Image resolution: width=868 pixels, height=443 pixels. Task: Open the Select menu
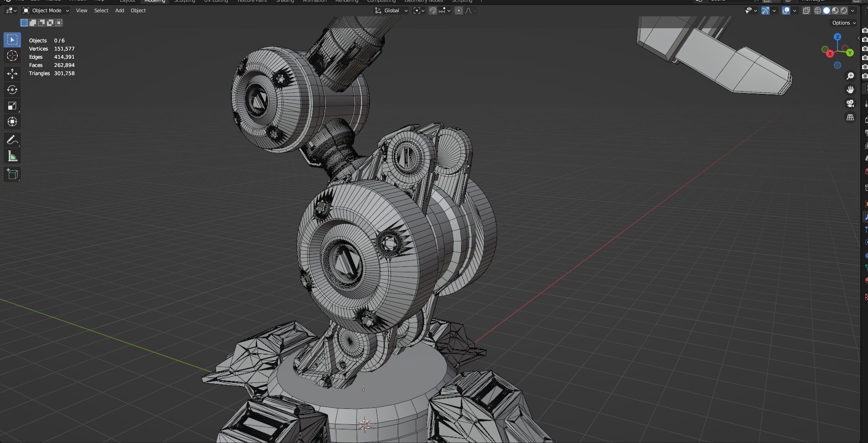click(101, 10)
